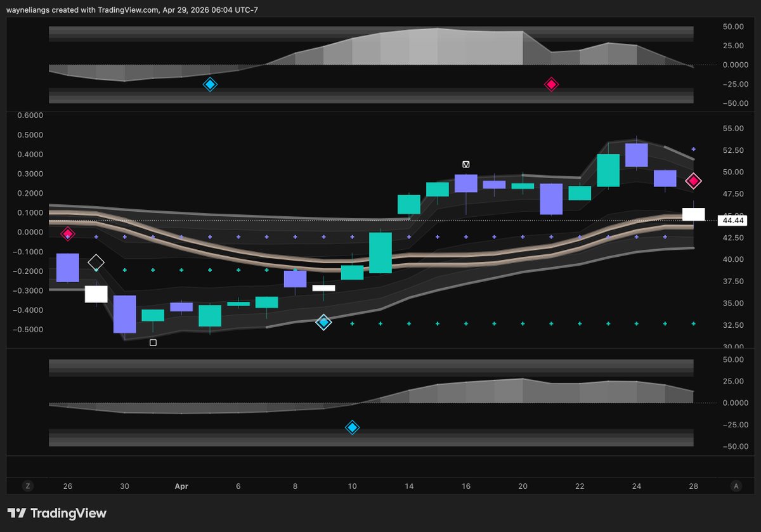This screenshot has height=532, width=761.
Task: Click the 44.44 current price label
Action: pos(732,221)
